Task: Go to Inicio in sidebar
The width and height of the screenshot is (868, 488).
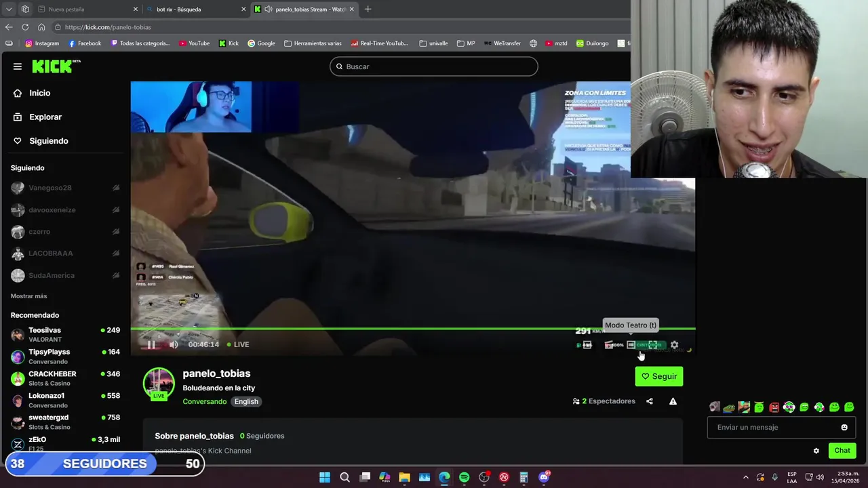Action: [33, 93]
